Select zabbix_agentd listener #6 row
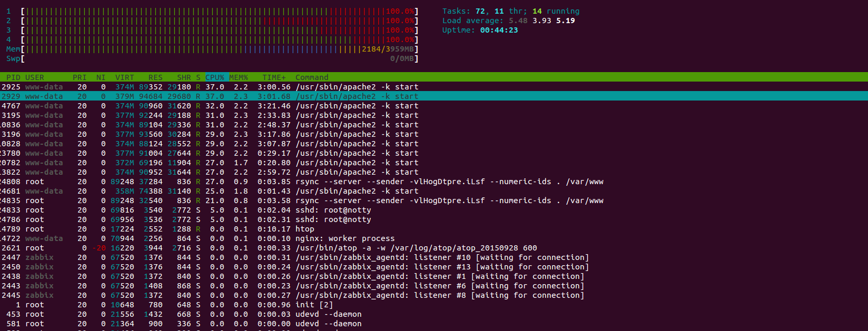This screenshot has height=331, width=868. [x=434, y=286]
